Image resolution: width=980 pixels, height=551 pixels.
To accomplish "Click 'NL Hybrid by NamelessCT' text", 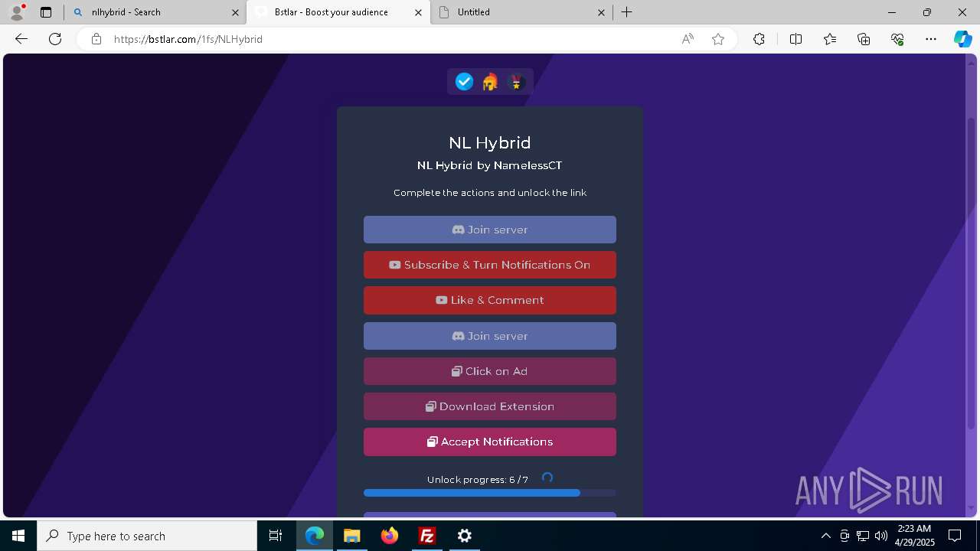I will [x=490, y=165].
